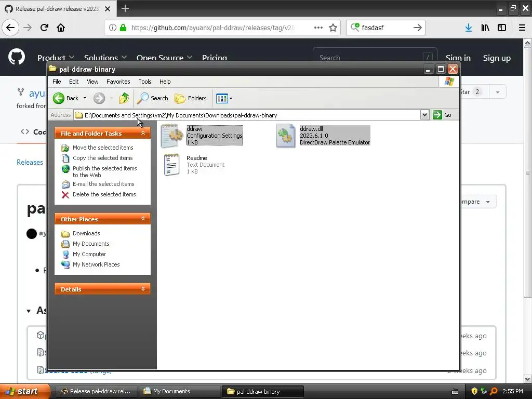Click the ddraw.dll file name label
532x399 pixels.
(x=312, y=129)
